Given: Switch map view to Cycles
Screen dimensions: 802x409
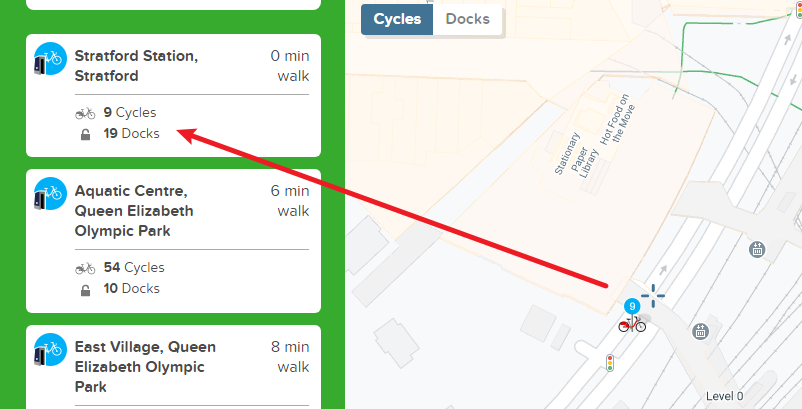Looking at the screenshot, I should point(397,19).
